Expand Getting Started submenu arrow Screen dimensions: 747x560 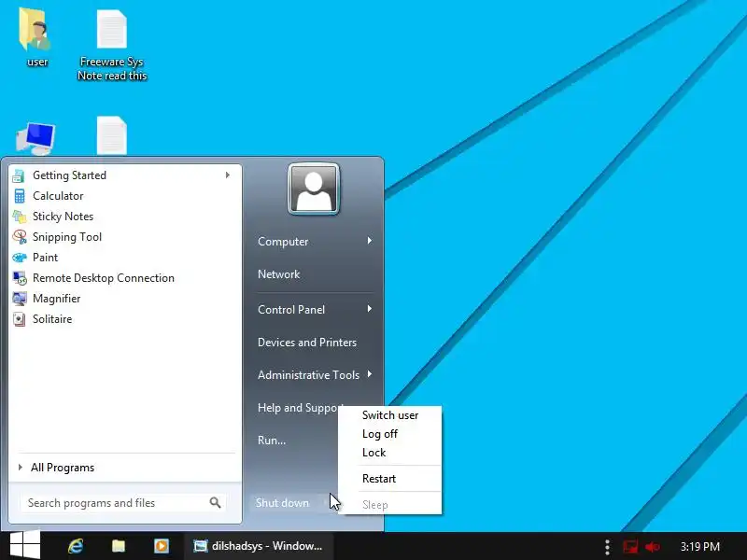point(228,175)
